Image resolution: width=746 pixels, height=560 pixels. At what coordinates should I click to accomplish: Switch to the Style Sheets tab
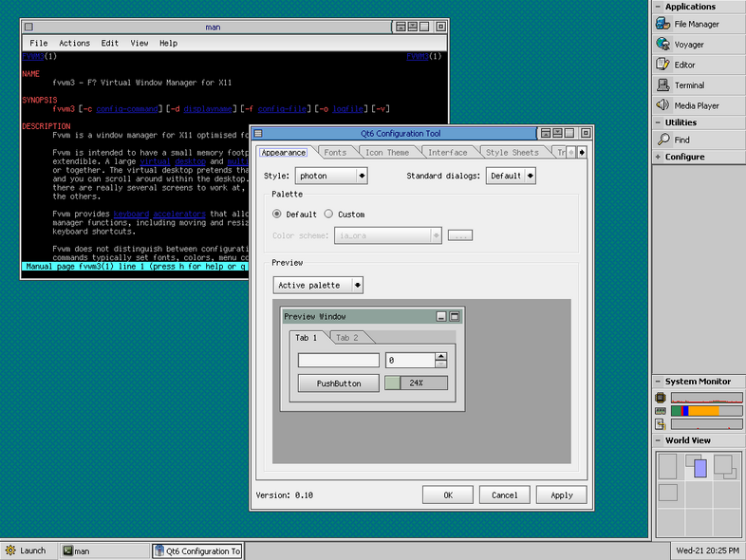[x=513, y=152]
